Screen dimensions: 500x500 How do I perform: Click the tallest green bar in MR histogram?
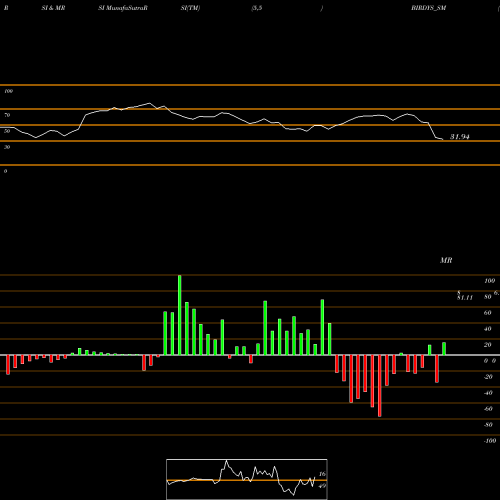coord(180,315)
